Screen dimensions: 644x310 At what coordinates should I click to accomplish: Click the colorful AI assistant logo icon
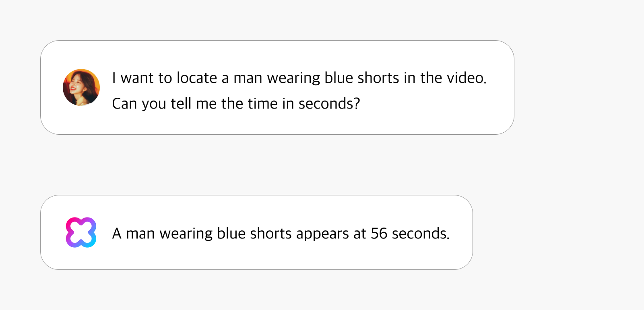click(81, 232)
